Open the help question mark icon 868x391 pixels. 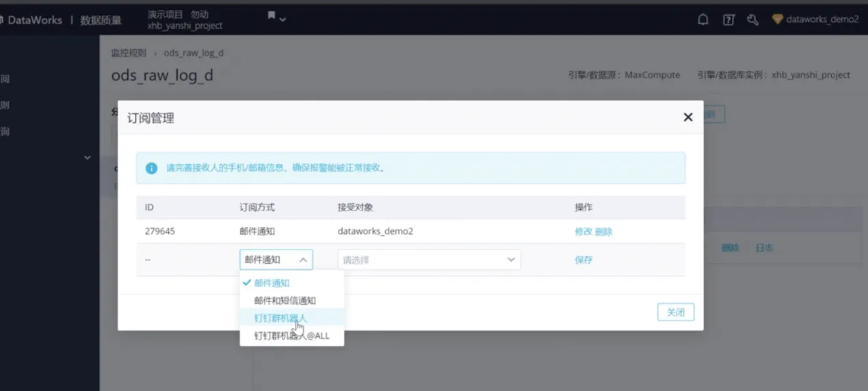[728, 20]
